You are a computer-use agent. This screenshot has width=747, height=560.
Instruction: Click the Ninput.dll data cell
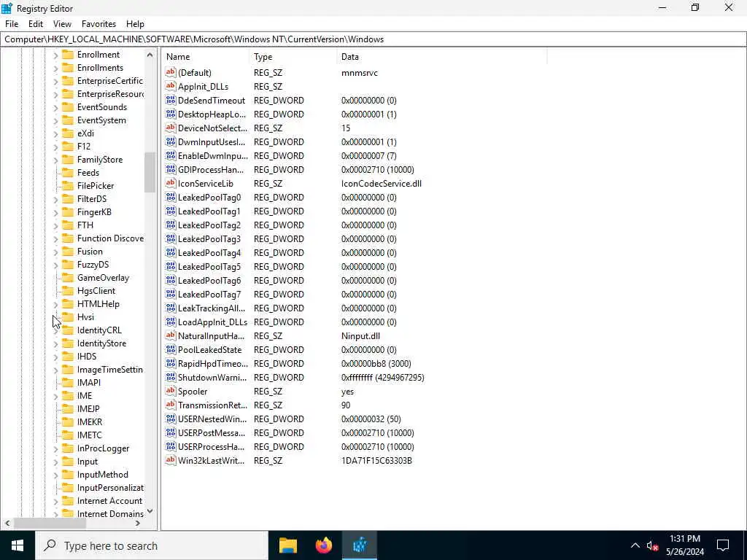(x=360, y=335)
